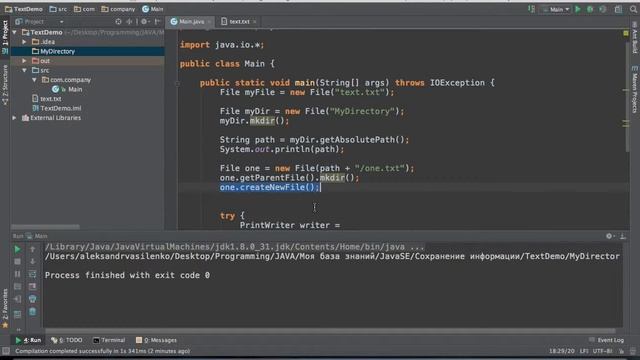Close the text.txt editor tab
The image size is (640, 360).
pyautogui.click(x=255, y=22)
